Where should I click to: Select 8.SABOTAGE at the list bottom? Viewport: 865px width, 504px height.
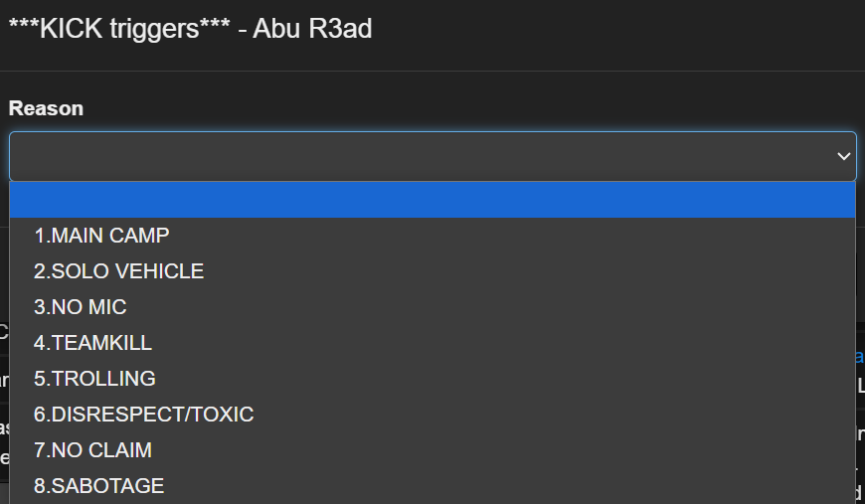coord(432,486)
